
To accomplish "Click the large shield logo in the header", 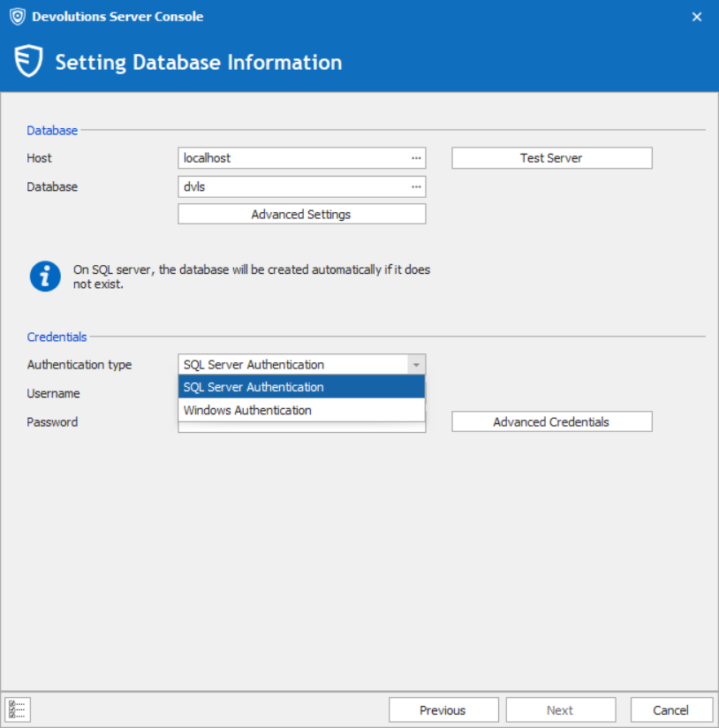I will (29, 63).
